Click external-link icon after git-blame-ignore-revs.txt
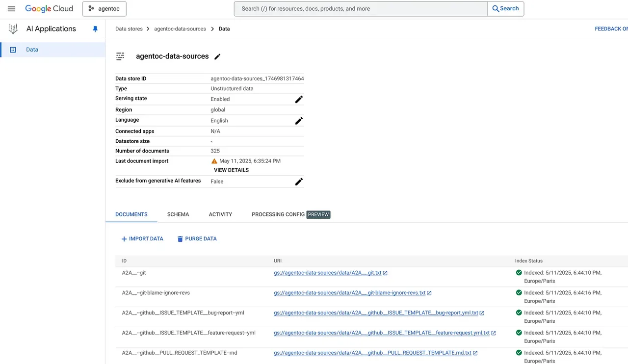 429,293
